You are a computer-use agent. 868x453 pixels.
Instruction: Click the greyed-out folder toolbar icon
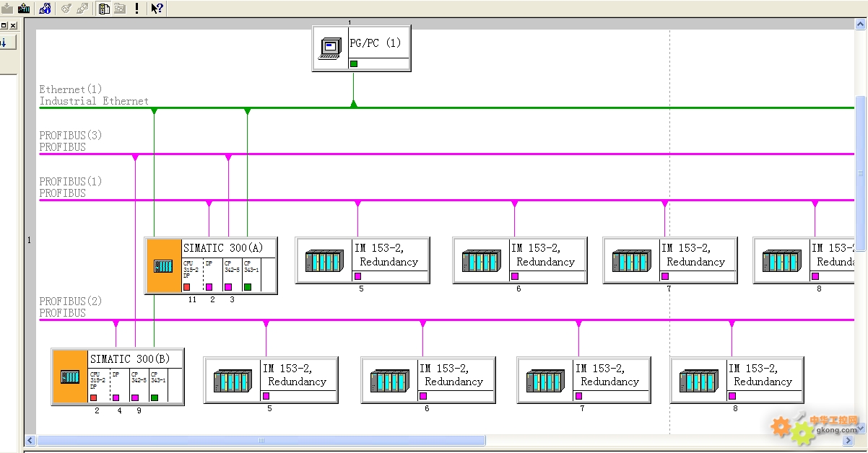120,9
